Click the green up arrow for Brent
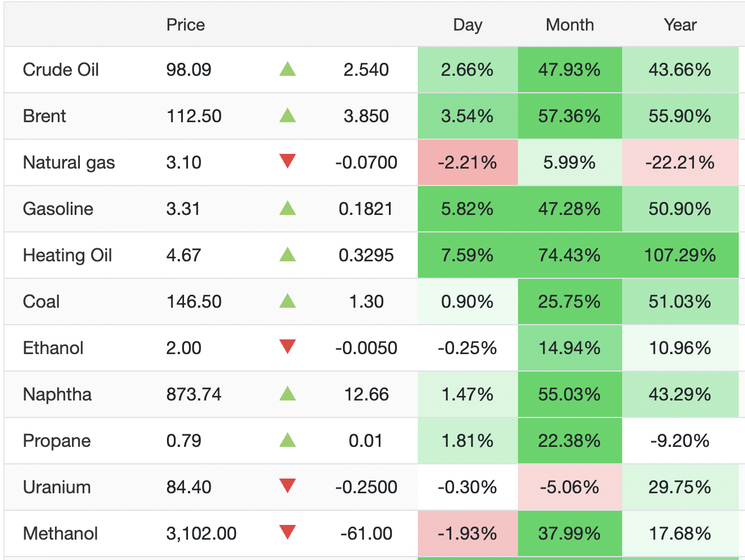The image size is (745, 560). (288, 116)
